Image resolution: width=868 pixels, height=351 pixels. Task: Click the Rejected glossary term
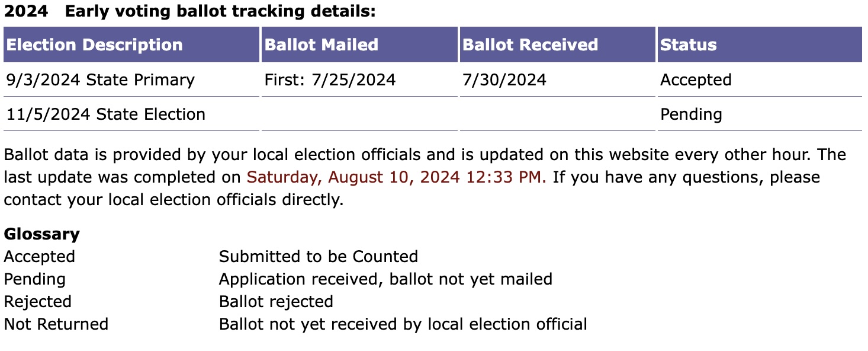tap(37, 302)
